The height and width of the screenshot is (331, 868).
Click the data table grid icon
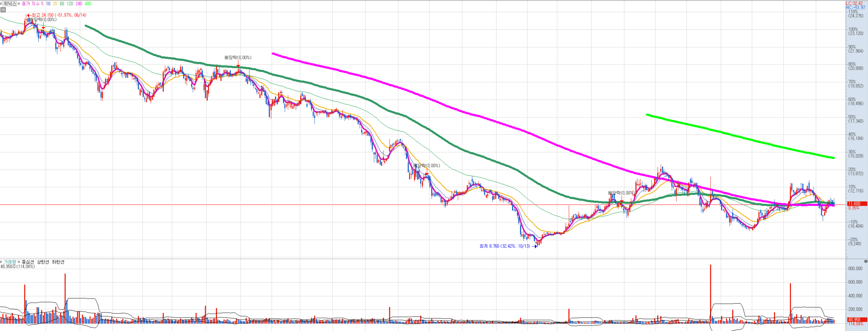[x=3, y=10]
